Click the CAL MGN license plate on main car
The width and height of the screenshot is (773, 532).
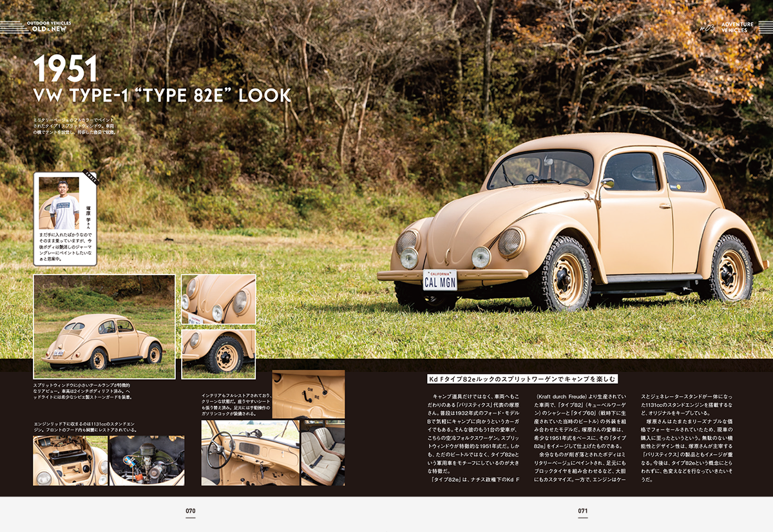click(439, 281)
